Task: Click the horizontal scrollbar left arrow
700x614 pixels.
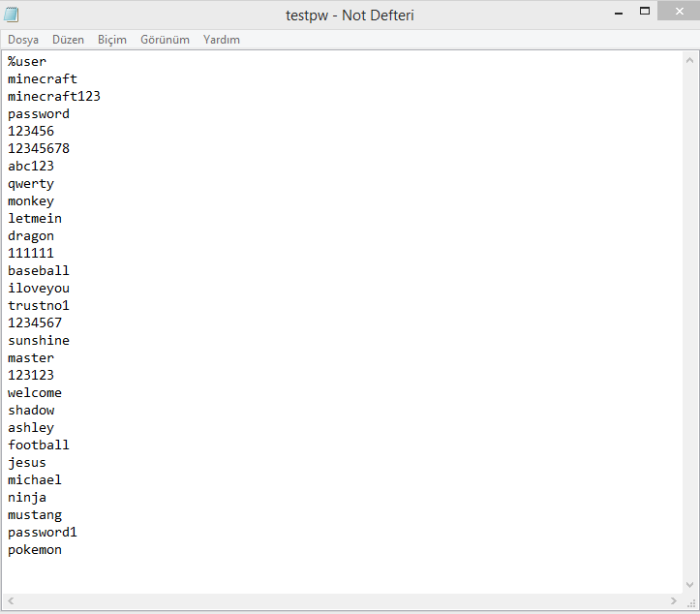Action: coord(11,601)
